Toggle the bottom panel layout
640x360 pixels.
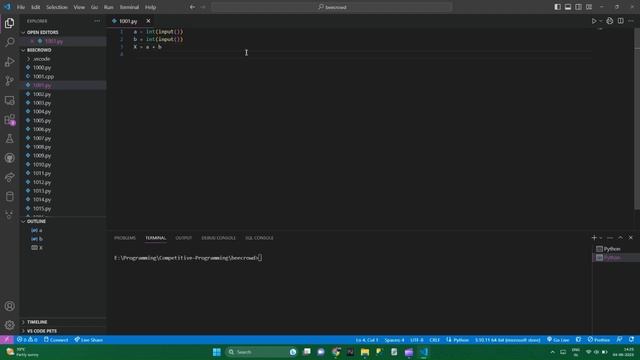click(x=568, y=7)
